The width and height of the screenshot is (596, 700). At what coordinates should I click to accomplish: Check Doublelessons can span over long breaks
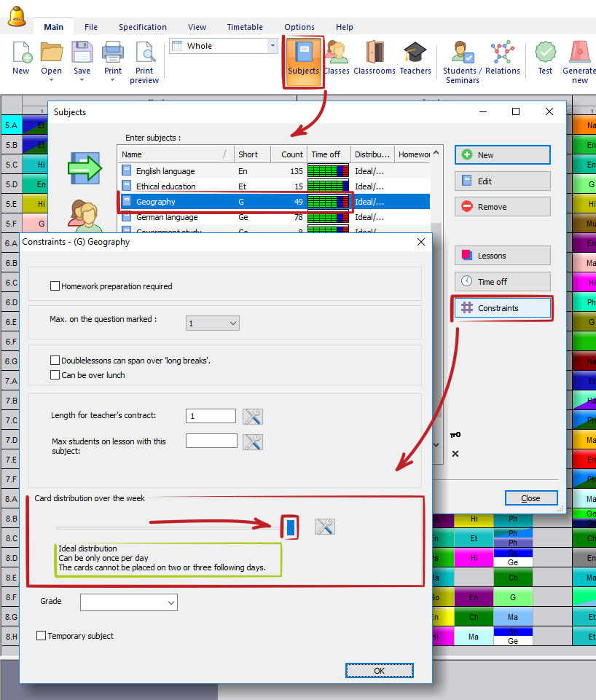point(55,361)
